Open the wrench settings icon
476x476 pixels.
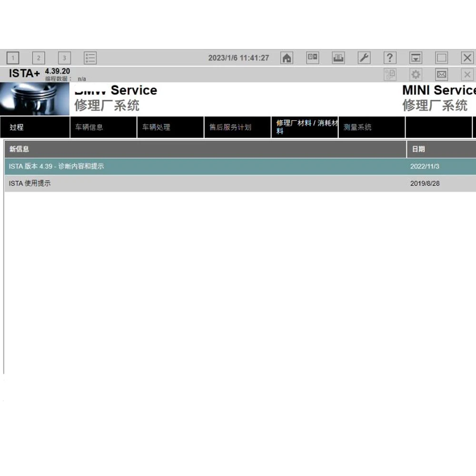pyautogui.click(x=364, y=58)
